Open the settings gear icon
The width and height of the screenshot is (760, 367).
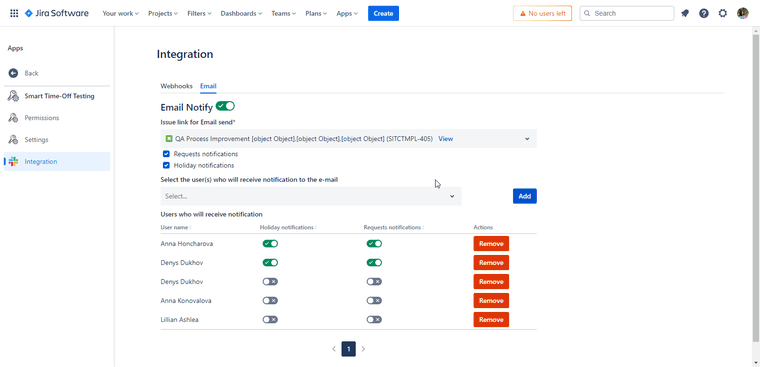pos(723,14)
